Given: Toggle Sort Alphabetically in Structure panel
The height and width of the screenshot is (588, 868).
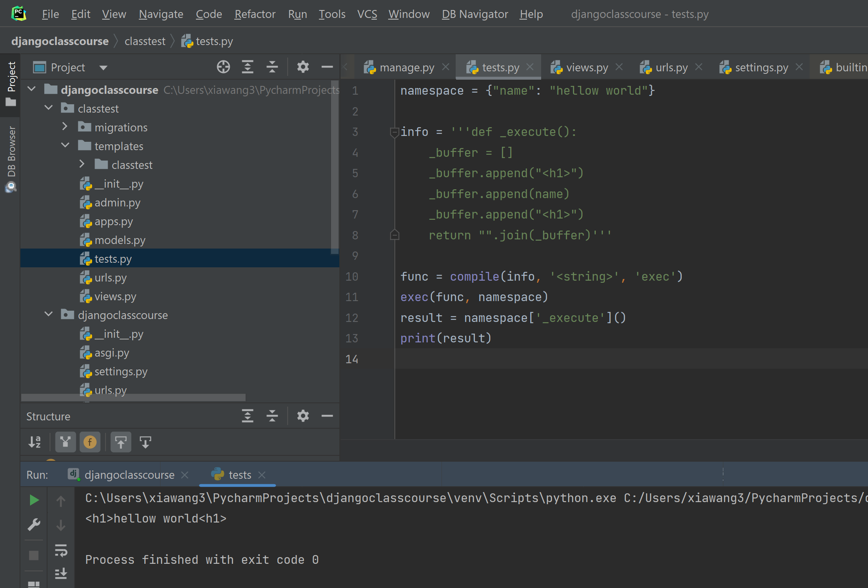Looking at the screenshot, I should click(35, 442).
